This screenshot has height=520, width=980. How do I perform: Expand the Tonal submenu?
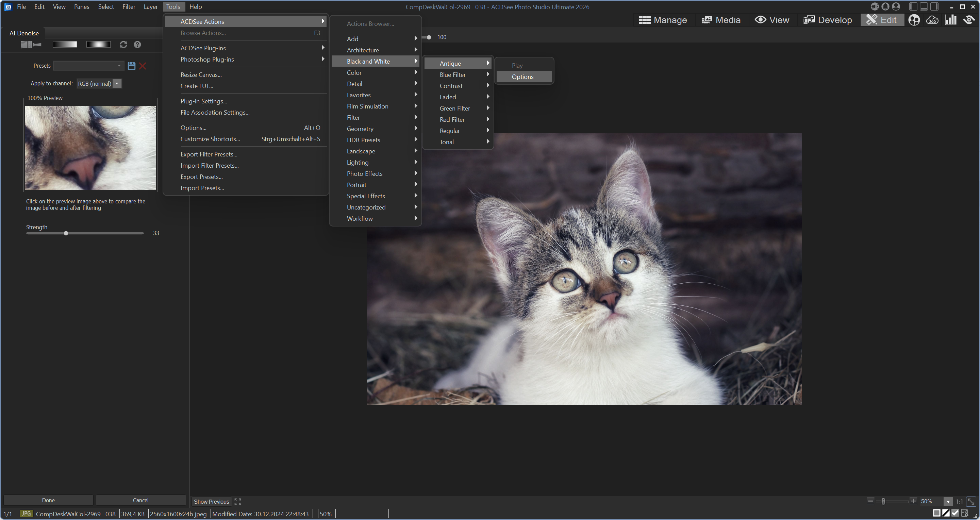click(x=458, y=142)
